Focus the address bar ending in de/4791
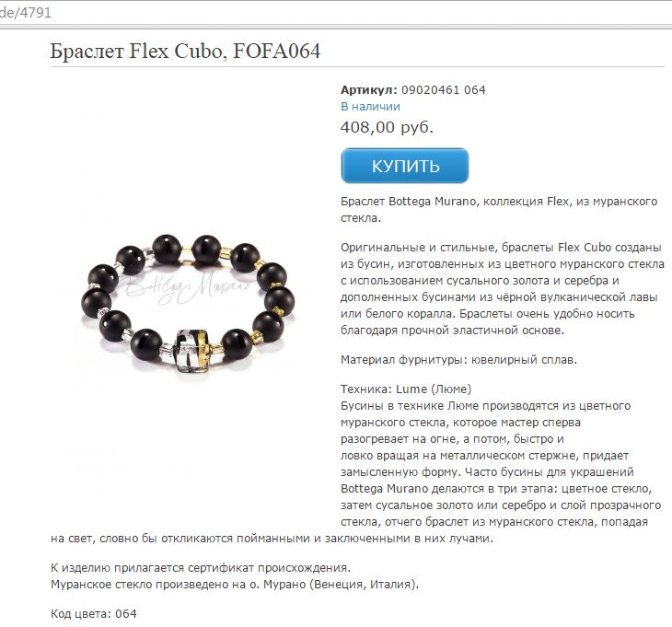The height and width of the screenshot is (627, 672). 336,12
